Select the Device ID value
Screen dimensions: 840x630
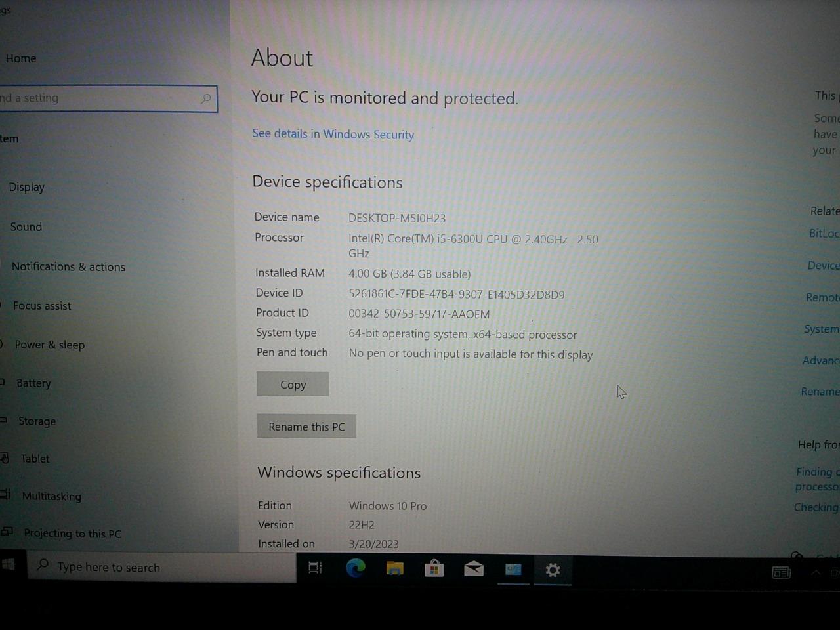pos(457,295)
